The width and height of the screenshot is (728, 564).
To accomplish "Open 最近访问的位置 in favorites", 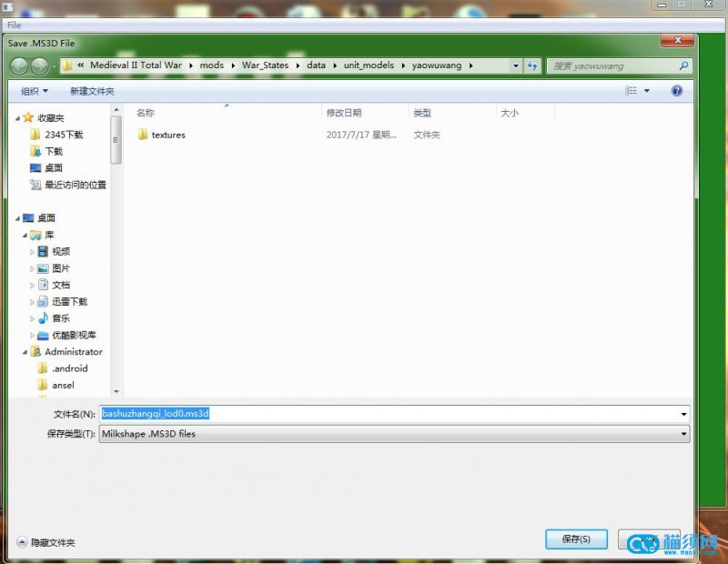I will [68, 185].
